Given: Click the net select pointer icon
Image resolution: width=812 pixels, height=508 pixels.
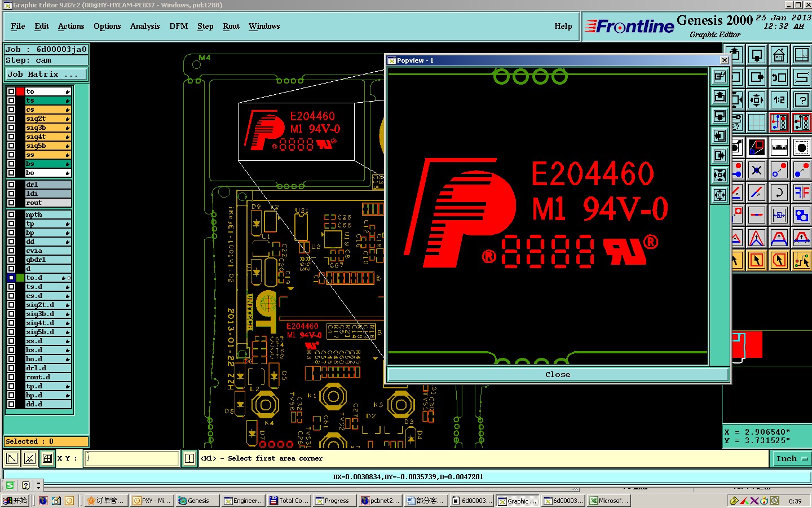Looking at the screenshot, I should pos(801,260).
